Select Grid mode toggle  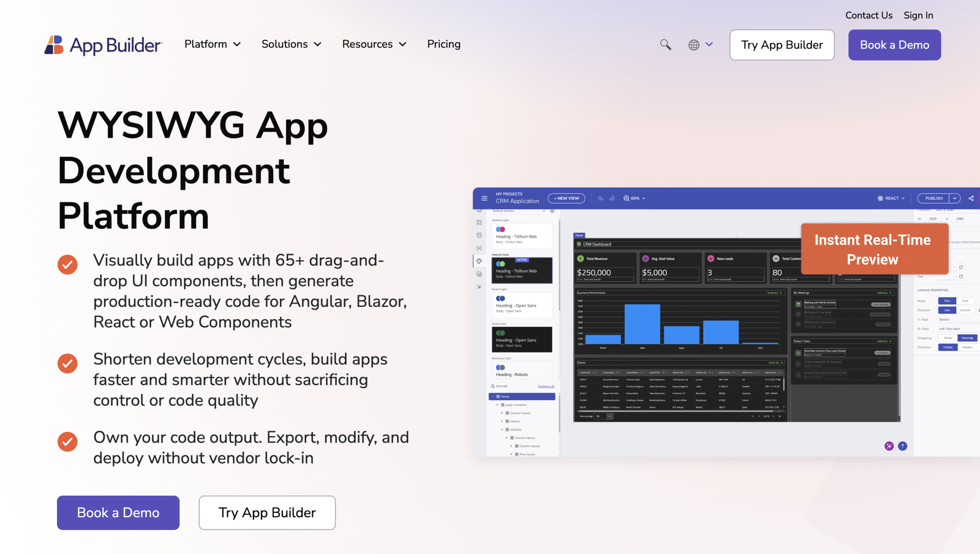965,301
